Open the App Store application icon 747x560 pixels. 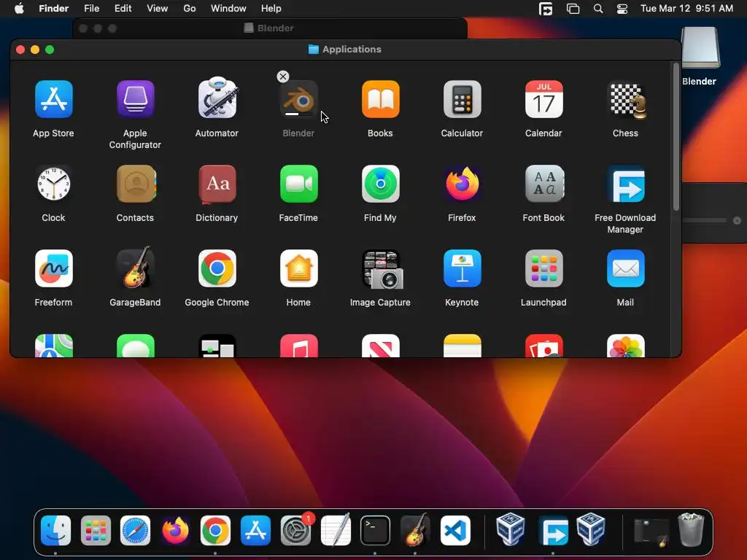(x=53, y=99)
